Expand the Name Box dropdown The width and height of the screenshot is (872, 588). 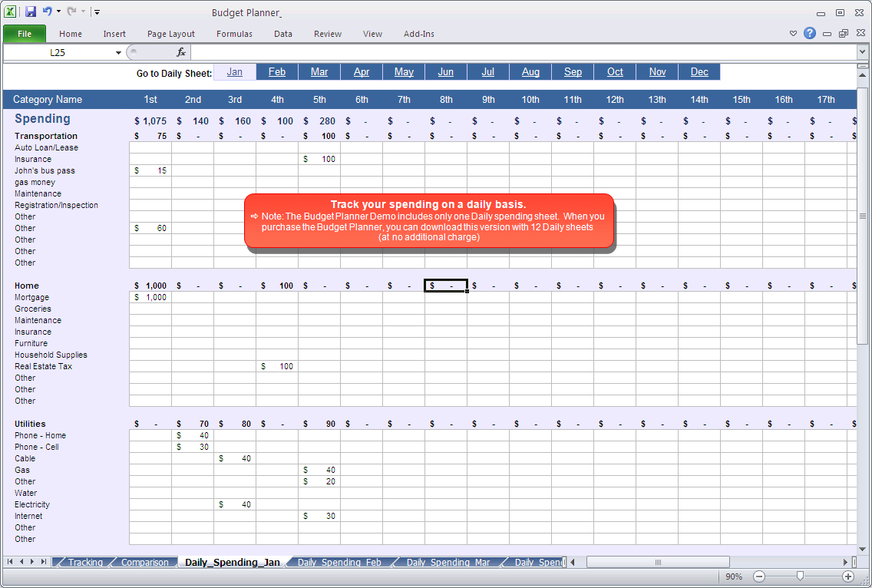click(x=118, y=52)
